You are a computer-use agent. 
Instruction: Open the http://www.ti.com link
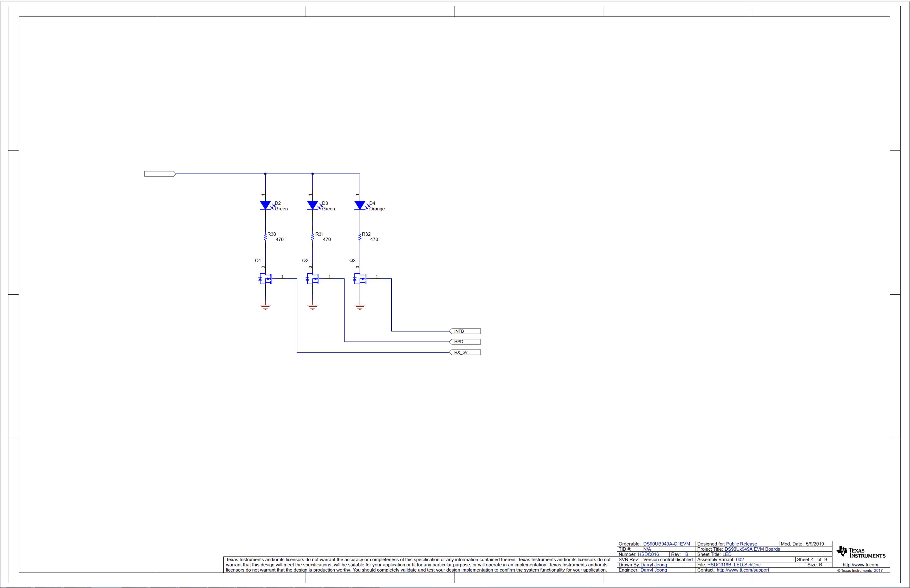(860, 564)
